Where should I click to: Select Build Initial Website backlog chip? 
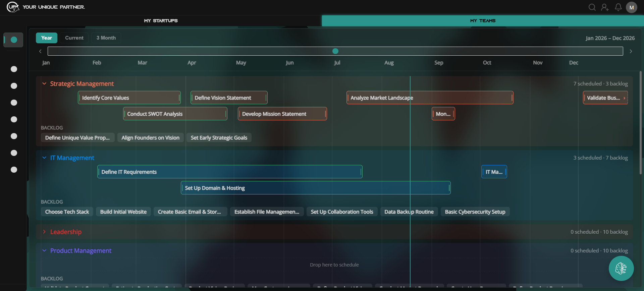coord(123,212)
